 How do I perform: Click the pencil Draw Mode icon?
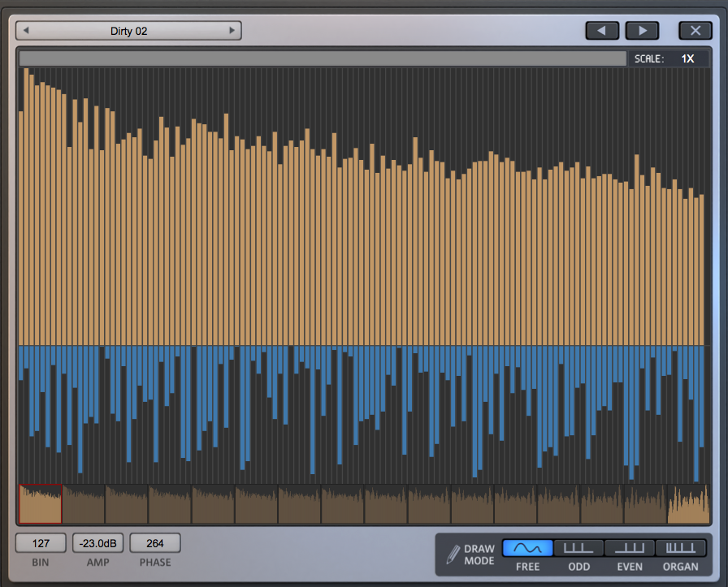[453, 555]
